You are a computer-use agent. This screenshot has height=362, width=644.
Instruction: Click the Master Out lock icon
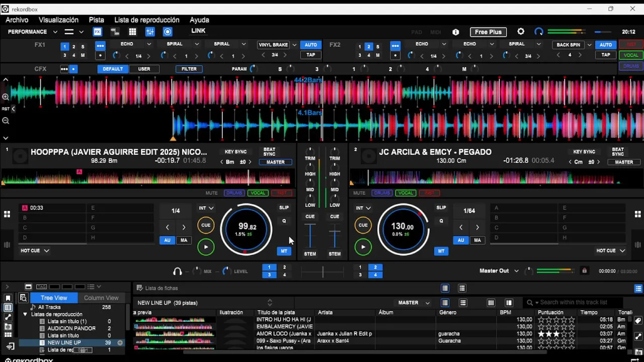(584, 271)
